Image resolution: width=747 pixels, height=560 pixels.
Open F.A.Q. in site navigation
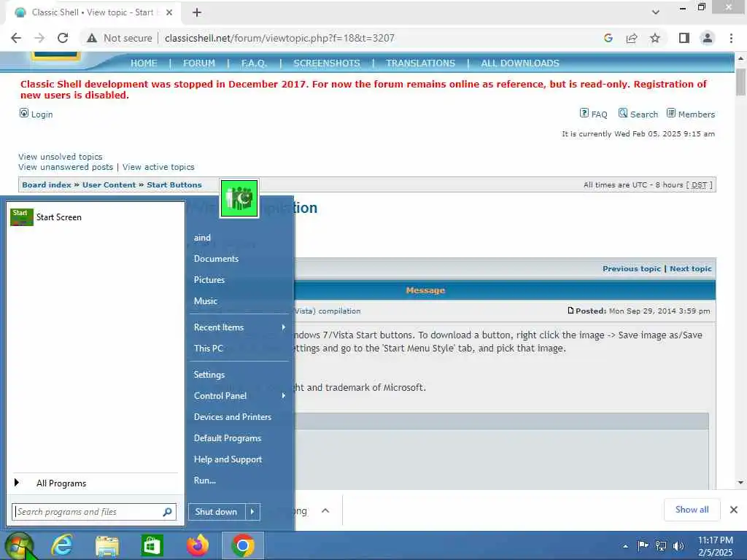coord(254,63)
